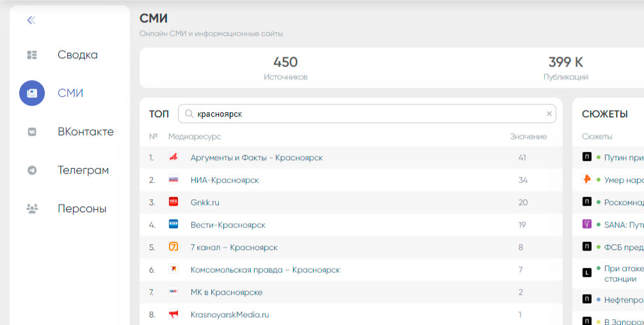Screen dimensions: 644x325
Task: Open the Роскомнадзор story in Сюжеты
Action: pyautogui.click(x=624, y=202)
